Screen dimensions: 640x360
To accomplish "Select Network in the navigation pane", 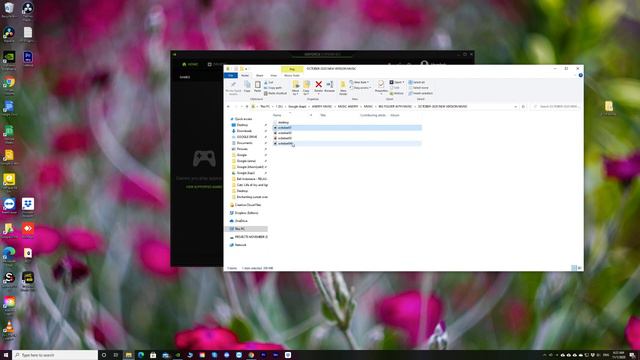I will [240, 245].
